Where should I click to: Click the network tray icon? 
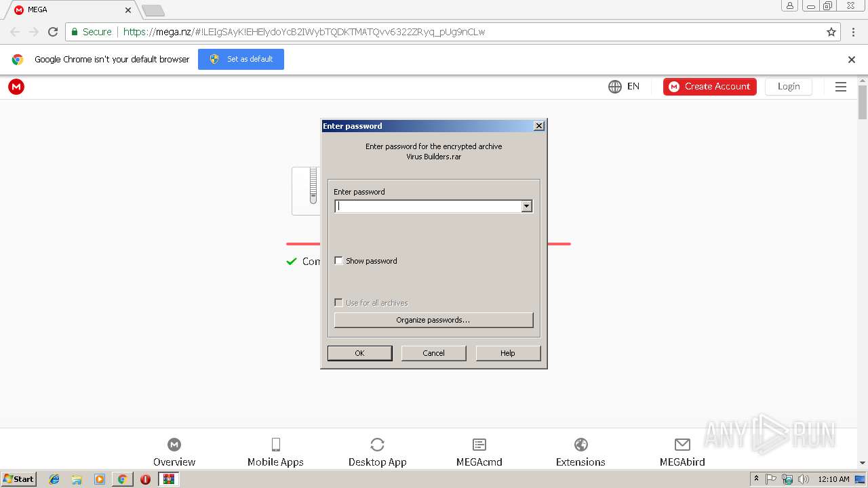[x=787, y=479]
